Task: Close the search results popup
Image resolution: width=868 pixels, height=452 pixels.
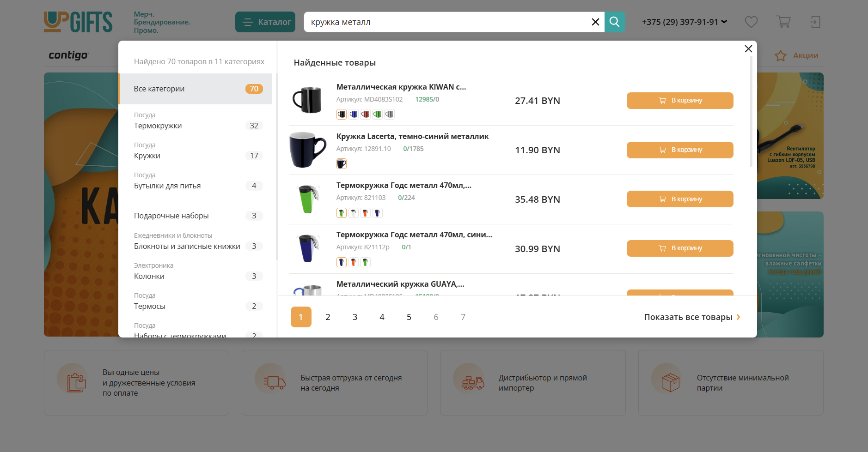Action: pyautogui.click(x=748, y=49)
